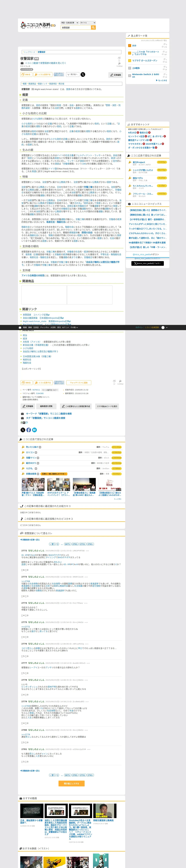186x868 pixels.
Task: Click the 掲示板にレスする orange button
Action: pyautogui.click(x=71, y=783)
